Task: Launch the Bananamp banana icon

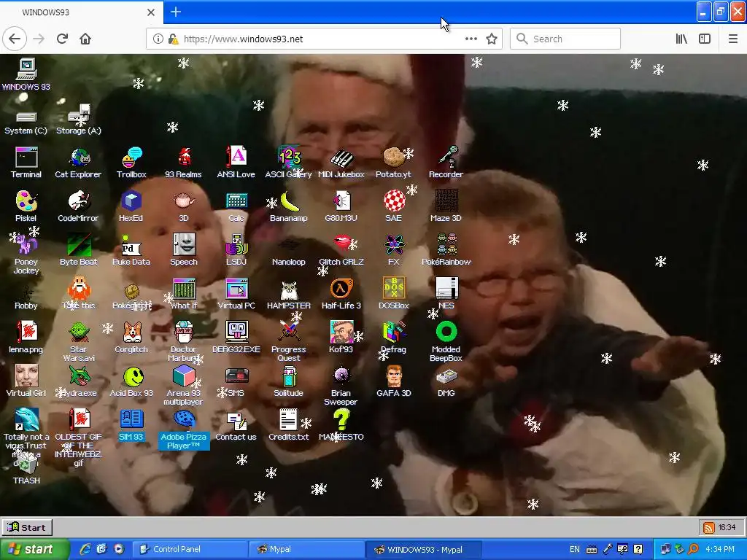Action: coord(289,206)
